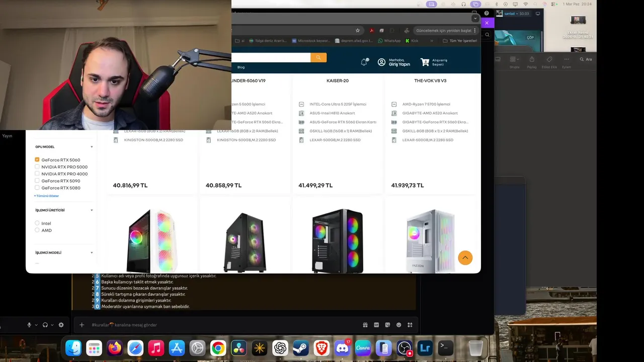
Task: Launch Lightroom from the dock
Action: (x=425, y=348)
